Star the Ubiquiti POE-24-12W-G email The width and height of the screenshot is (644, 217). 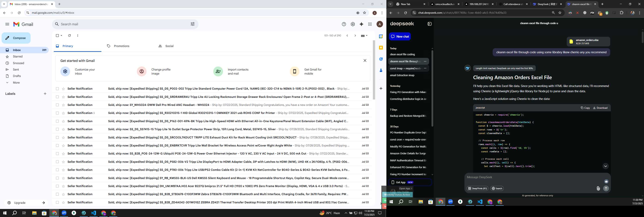click(63, 154)
